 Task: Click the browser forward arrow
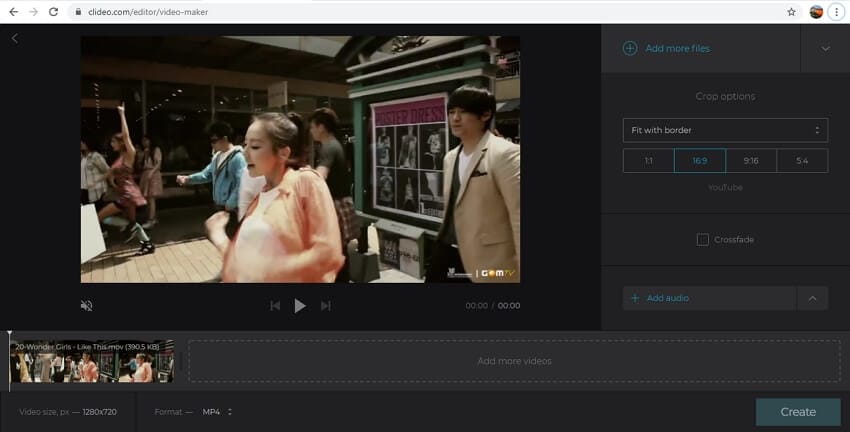pyautogui.click(x=34, y=11)
